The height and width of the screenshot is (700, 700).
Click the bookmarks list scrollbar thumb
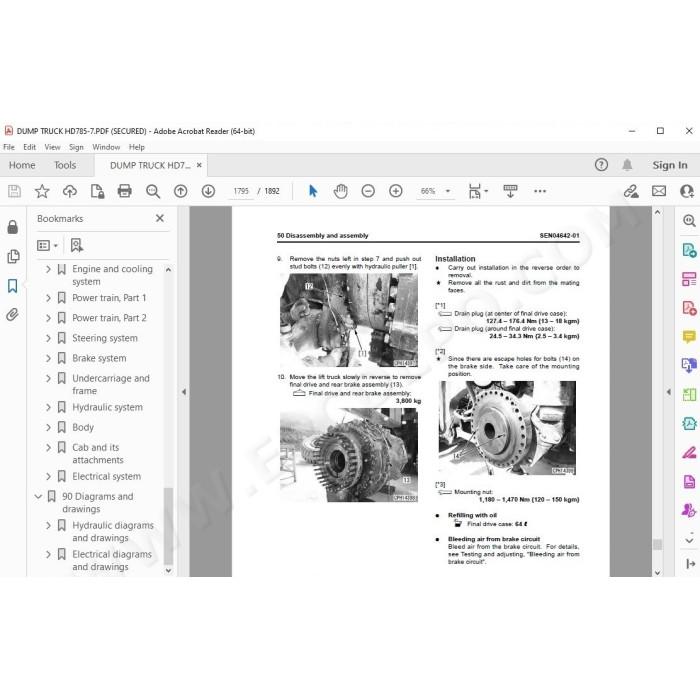168,526
